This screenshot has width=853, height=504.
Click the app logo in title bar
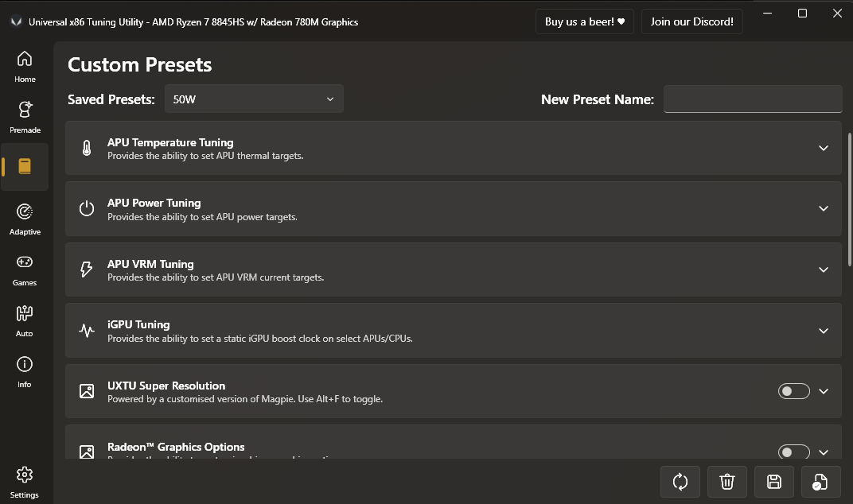pos(17,21)
